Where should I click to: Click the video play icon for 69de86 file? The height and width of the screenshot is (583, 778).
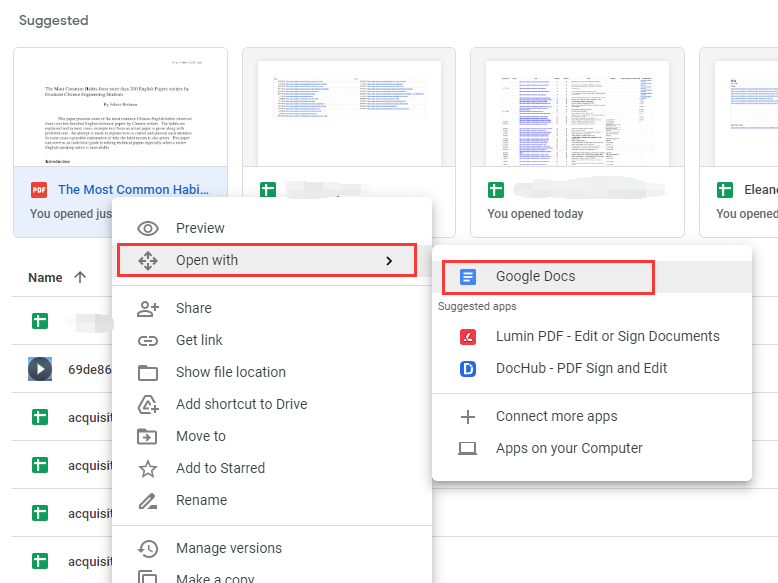coord(40,369)
